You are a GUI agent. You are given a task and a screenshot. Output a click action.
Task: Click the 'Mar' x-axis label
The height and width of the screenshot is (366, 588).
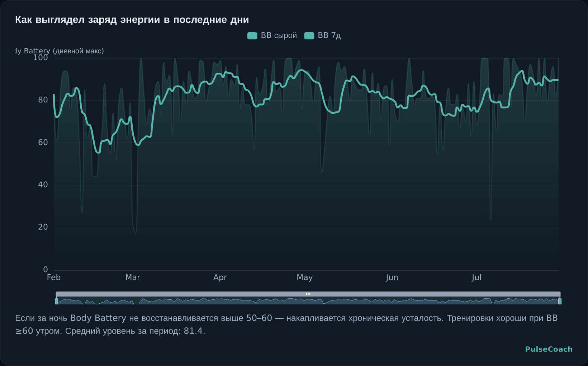(x=133, y=278)
